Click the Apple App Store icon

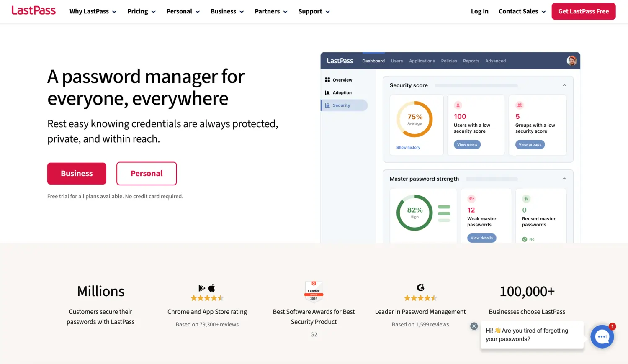212,288
